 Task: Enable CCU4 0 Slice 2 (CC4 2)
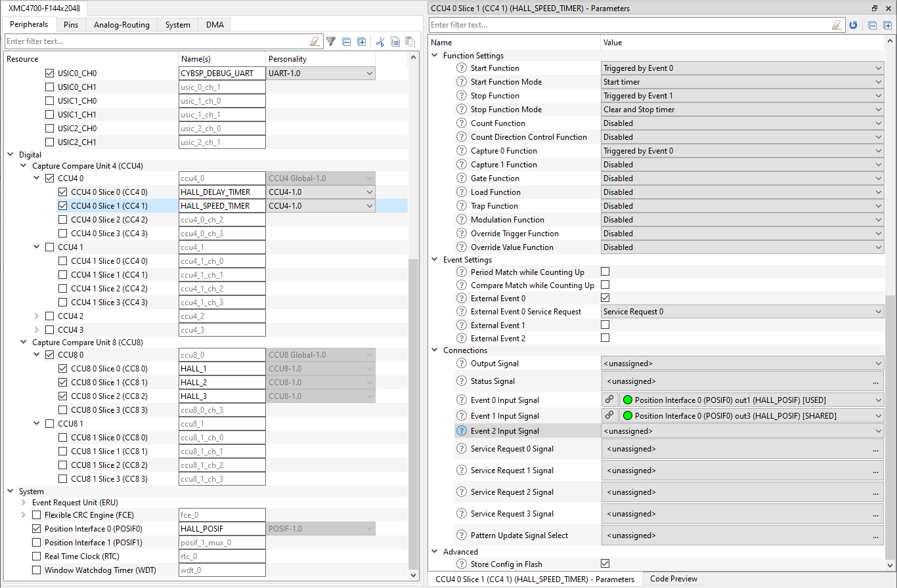(x=63, y=220)
